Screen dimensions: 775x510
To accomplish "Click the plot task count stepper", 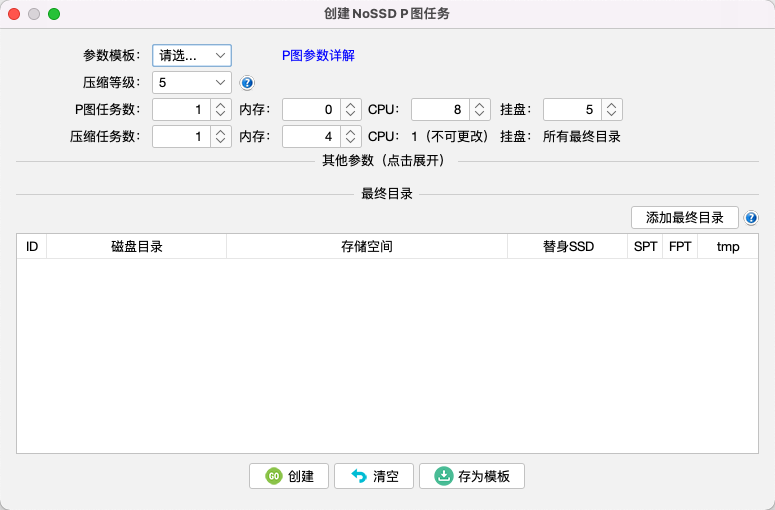I will [x=220, y=110].
